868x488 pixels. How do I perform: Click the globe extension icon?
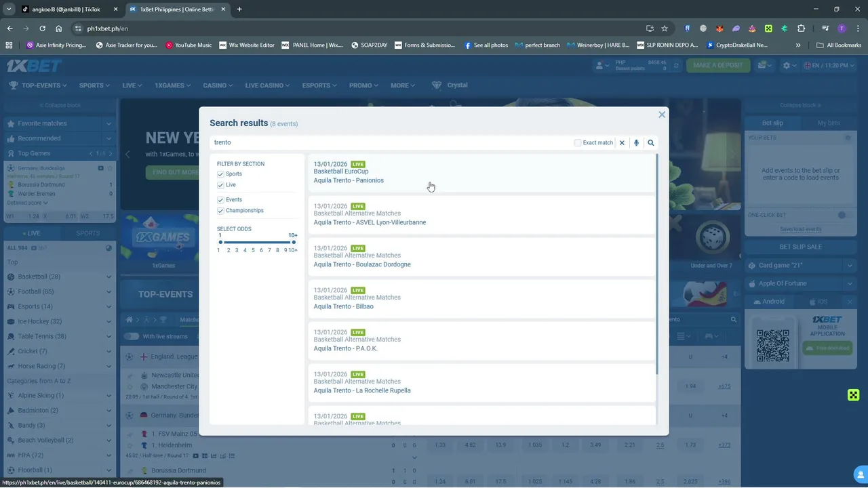tap(703, 28)
